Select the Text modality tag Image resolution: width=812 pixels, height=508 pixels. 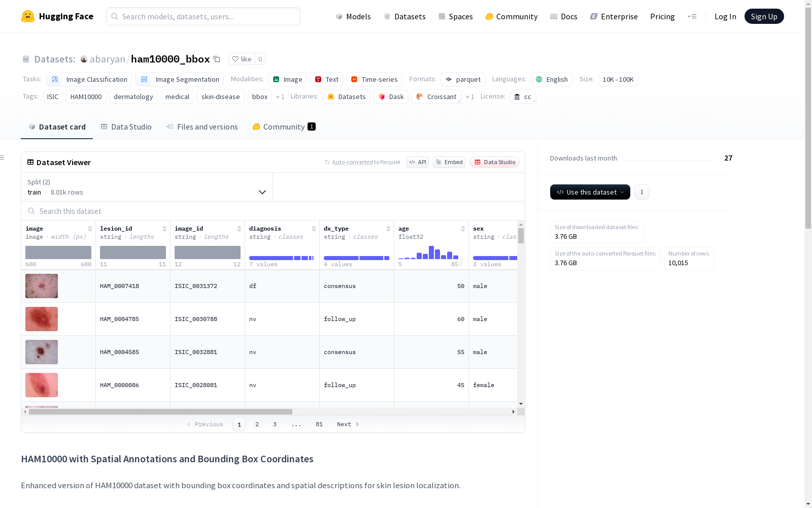tap(326, 79)
